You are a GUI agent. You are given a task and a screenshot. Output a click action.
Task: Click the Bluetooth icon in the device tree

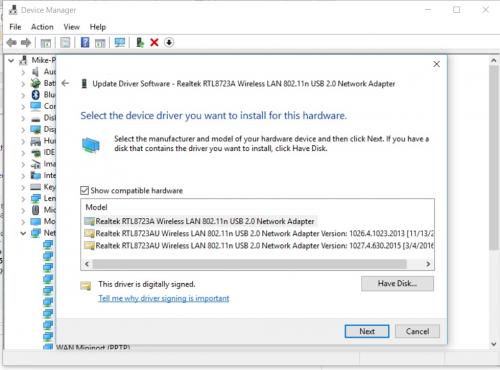pyautogui.click(x=35, y=95)
